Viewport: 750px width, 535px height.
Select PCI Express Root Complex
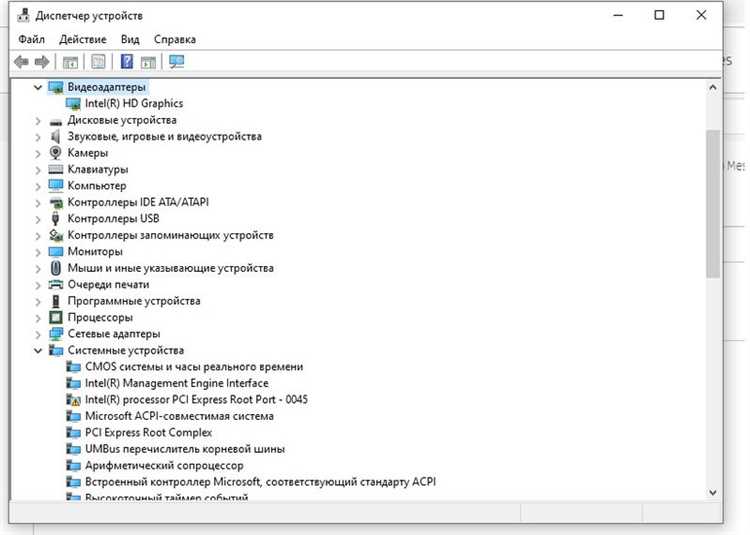(148, 433)
